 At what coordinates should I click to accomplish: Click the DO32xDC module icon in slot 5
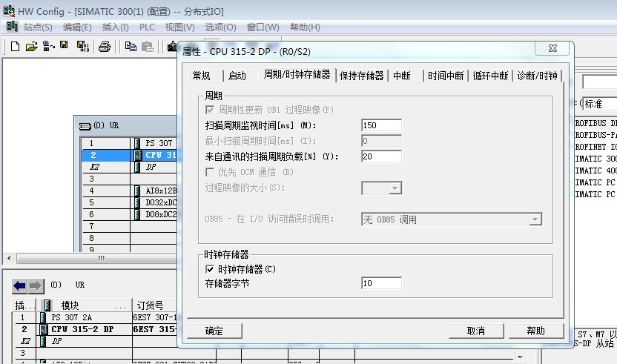pos(137,202)
